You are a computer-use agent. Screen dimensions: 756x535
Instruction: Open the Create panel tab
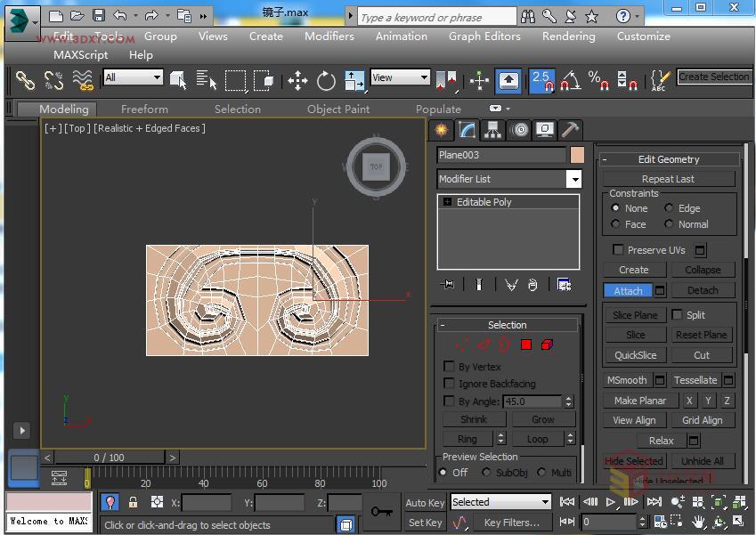click(441, 130)
